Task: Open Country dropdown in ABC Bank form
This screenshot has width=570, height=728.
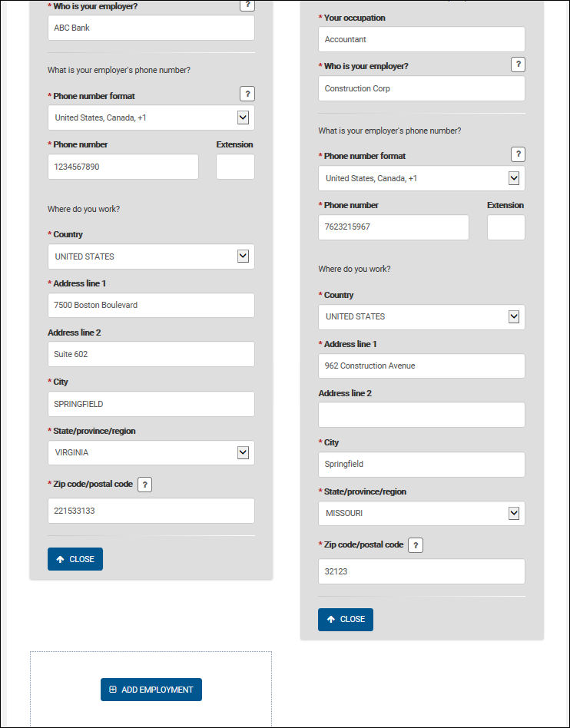Action: click(243, 256)
